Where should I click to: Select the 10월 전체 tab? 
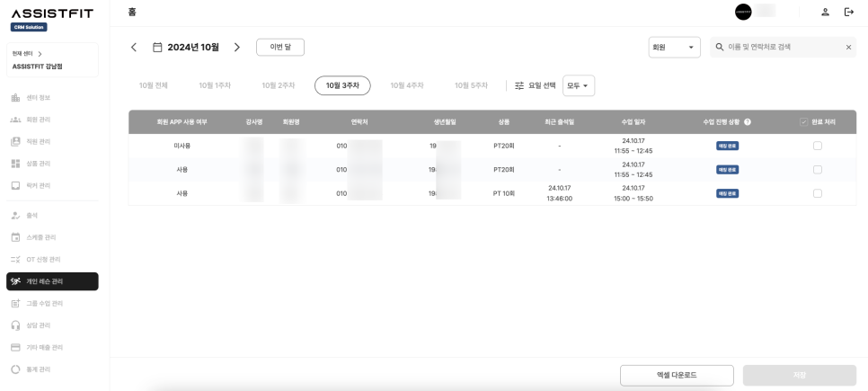153,85
